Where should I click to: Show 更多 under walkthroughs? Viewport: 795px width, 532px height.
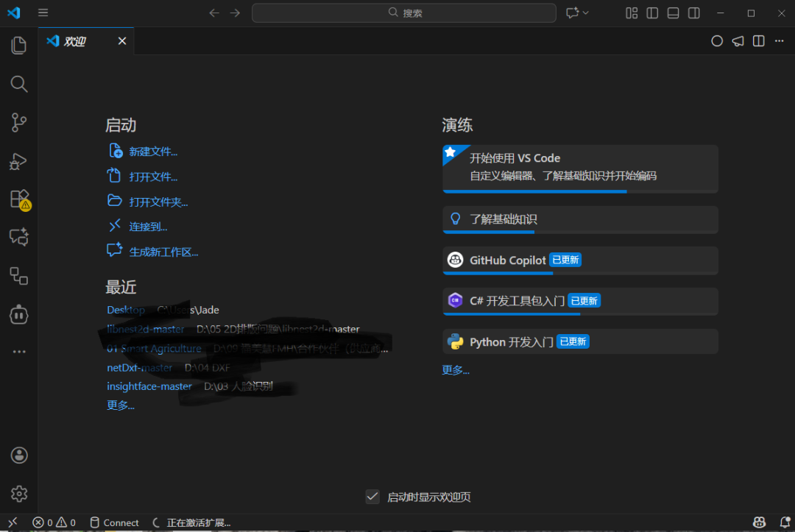click(456, 370)
